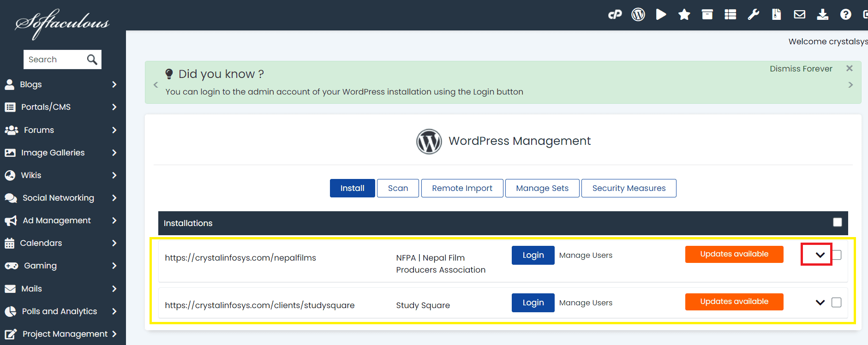Click the star ratings icon in top bar

point(684,15)
